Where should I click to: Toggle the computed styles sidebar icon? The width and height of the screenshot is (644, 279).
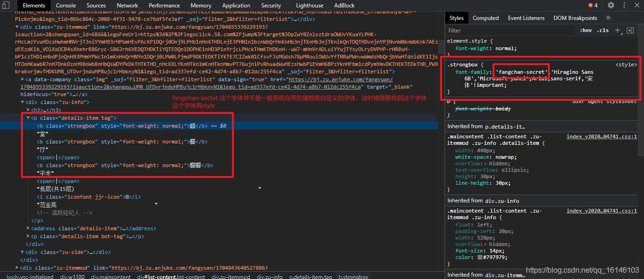pyautogui.click(x=630, y=30)
